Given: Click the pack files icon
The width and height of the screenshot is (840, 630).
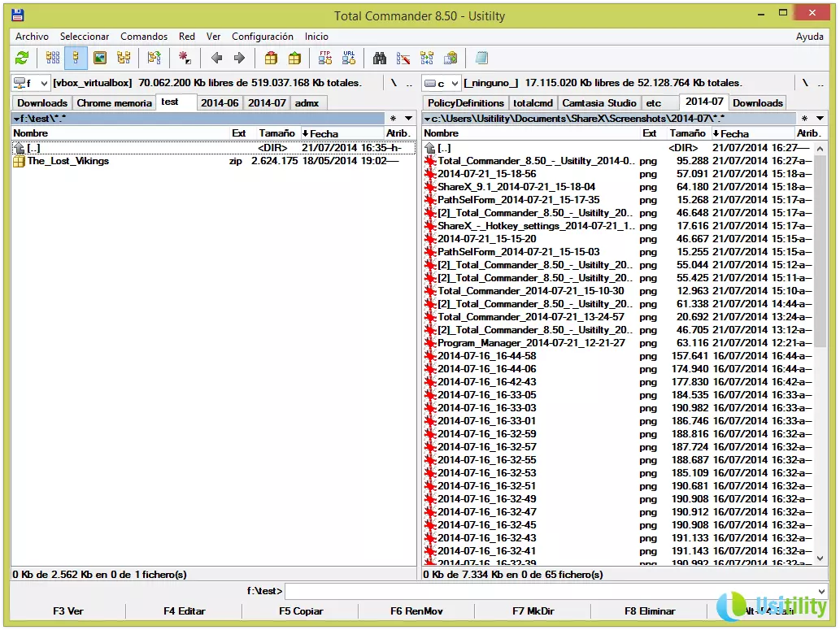Looking at the screenshot, I should [x=272, y=58].
